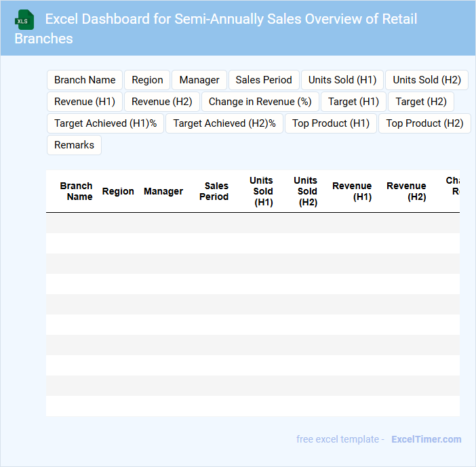Click the Remarks tag button

(x=74, y=145)
